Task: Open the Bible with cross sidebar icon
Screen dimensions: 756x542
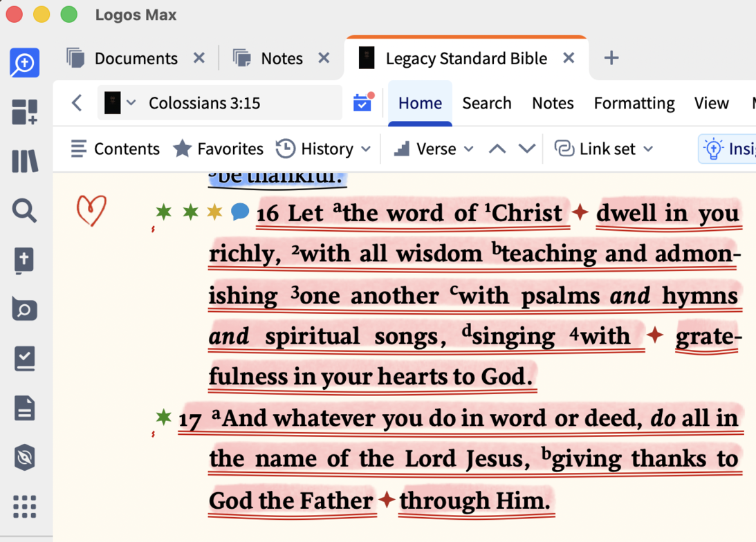Action: pos(24,261)
